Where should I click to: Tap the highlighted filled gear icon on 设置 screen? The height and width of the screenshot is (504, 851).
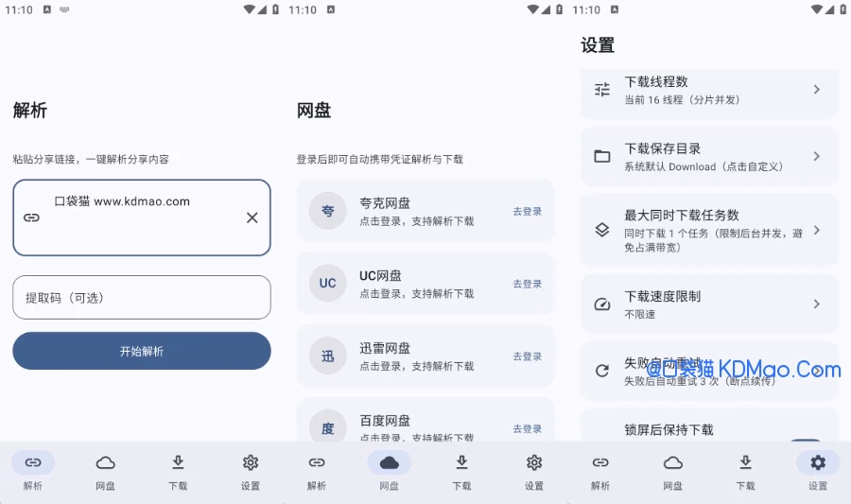pyautogui.click(x=818, y=462)
